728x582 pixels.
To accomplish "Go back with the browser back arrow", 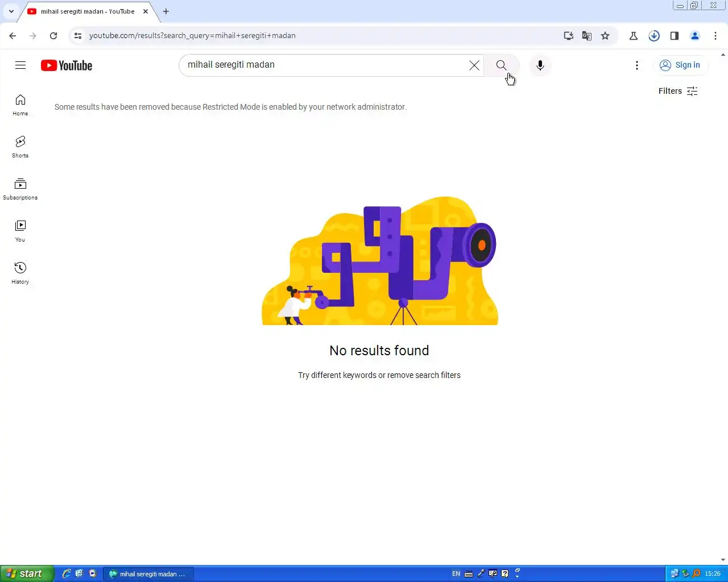I will tap(13, 36).
